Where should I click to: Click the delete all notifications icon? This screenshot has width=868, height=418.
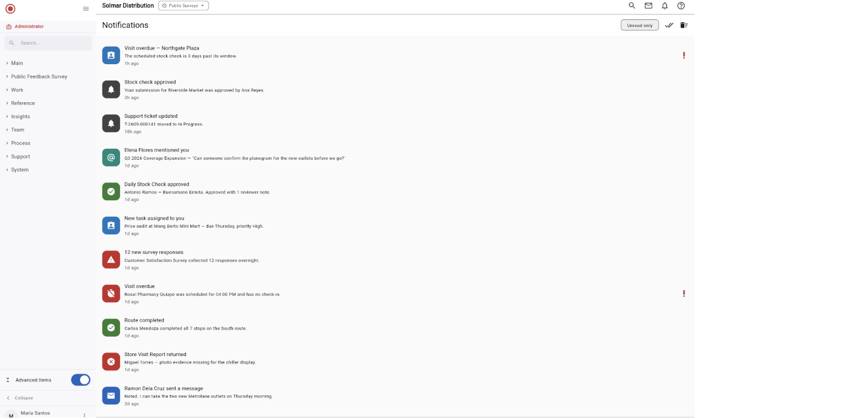(684, 25)
